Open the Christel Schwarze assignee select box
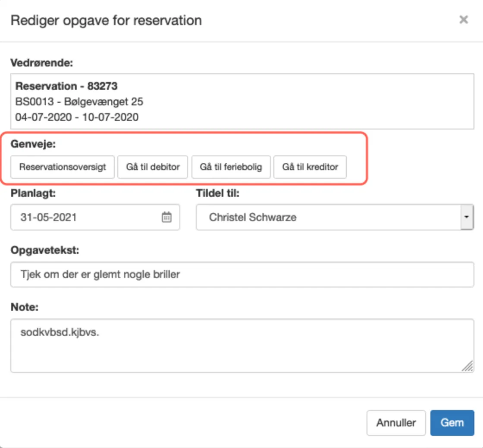Screen dimensions: 483x448 [x=328, y=217]
